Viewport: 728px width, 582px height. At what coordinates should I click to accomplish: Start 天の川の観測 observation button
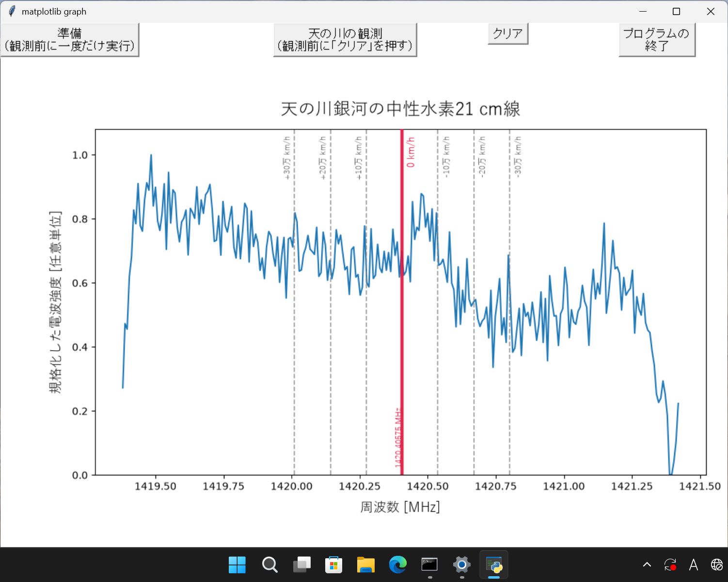click(x=345, y=40)
